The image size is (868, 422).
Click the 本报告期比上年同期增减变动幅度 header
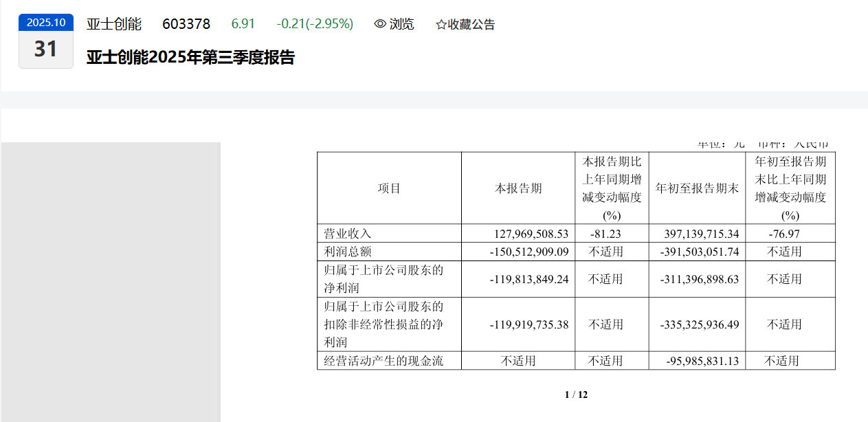tap(612, 188)
